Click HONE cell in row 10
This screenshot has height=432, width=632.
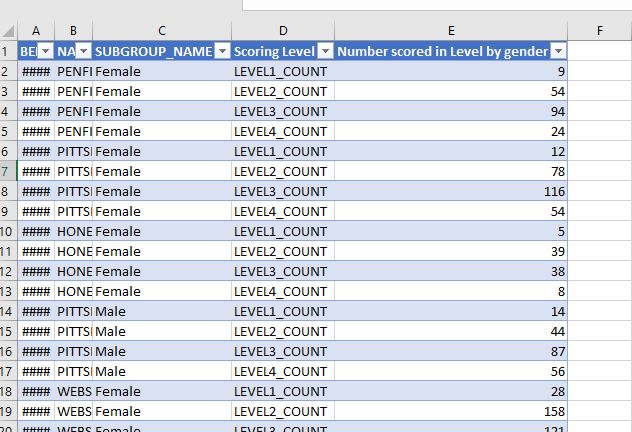tap(73, 231)
